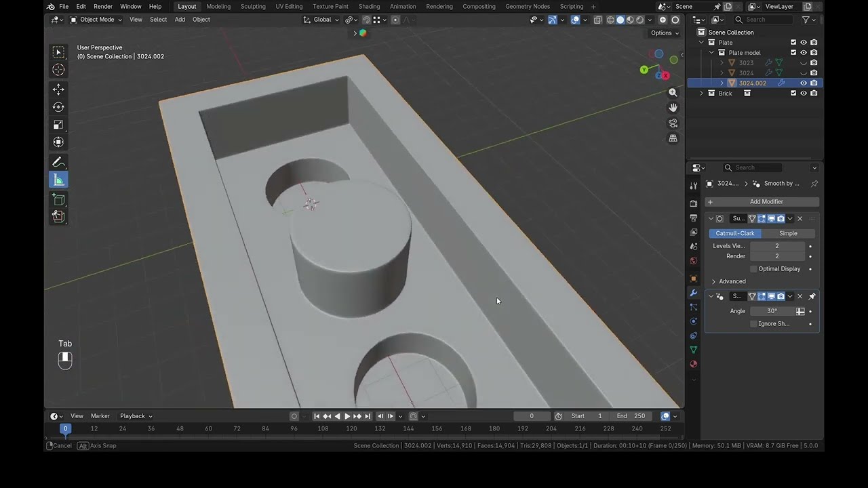Select the Move tool
The image size is (868, 488).
click(x=58, y=89)
